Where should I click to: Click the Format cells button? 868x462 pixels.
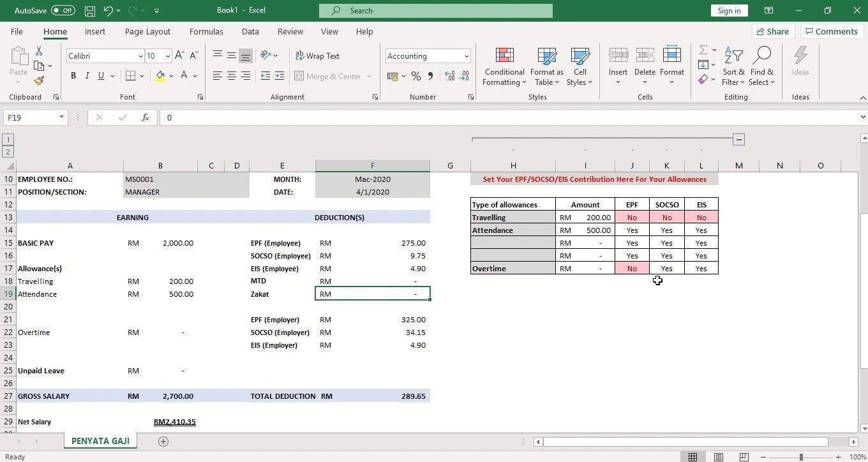671,66
